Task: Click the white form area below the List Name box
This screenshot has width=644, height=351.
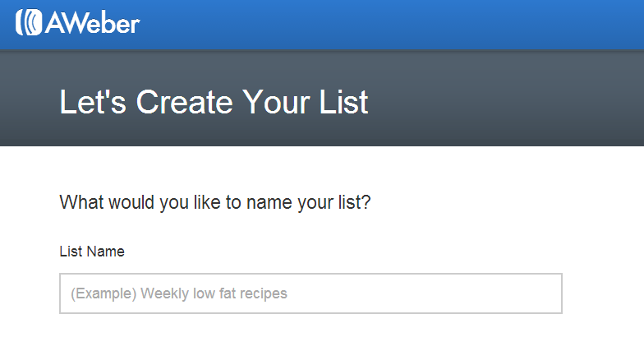Action: 310,333
